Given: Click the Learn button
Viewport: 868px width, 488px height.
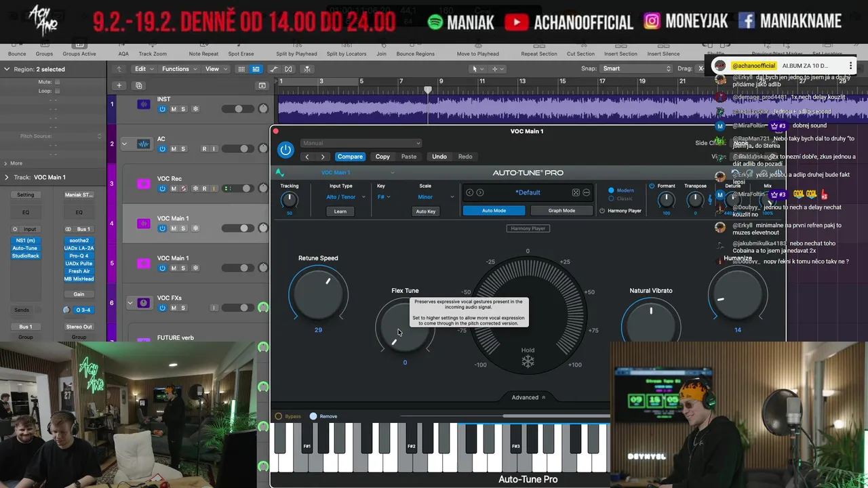Looking at the screenshot, I should (340, 211).
